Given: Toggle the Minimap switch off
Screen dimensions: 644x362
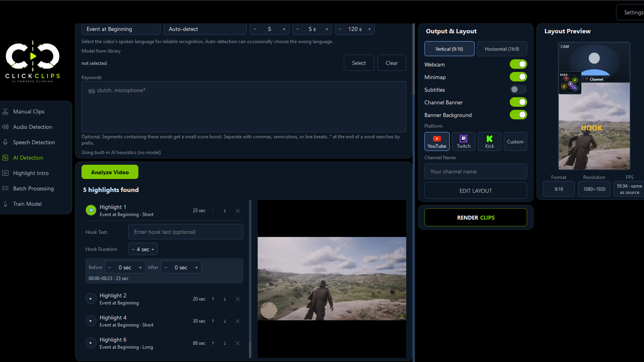Looking at the screenshot, I should tap(518, 77).
